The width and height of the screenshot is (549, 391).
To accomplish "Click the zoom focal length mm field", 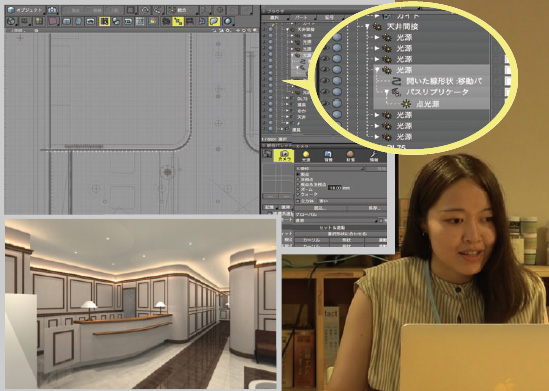I will tap(335, 188).
